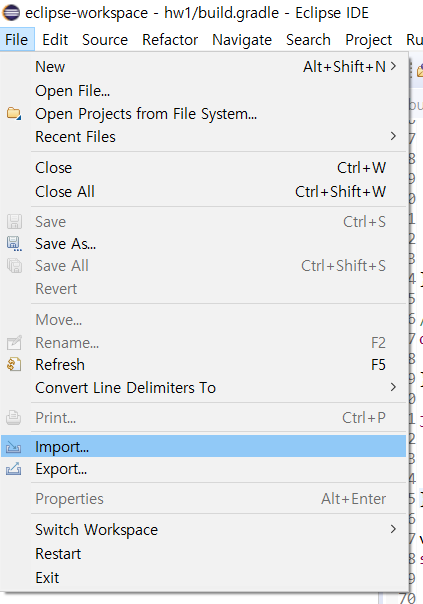Click the Print icon in menu
This screenshot has height=604, width=423.
tap(14, 417)
